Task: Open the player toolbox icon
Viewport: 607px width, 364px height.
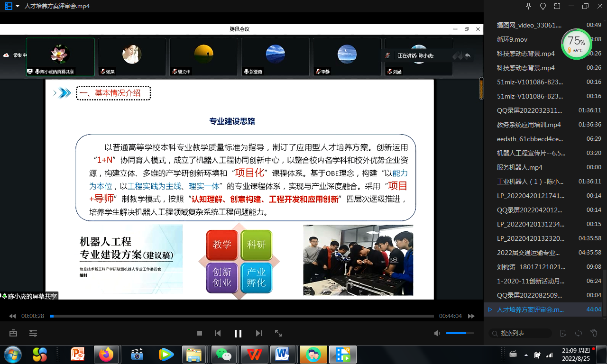Action: click(13, 333)
